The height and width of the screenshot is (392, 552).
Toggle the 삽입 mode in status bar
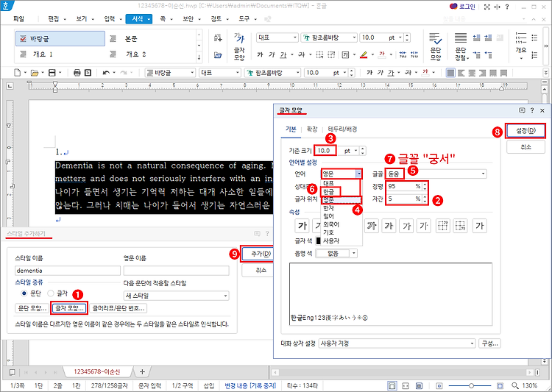(x=209, y=385)
